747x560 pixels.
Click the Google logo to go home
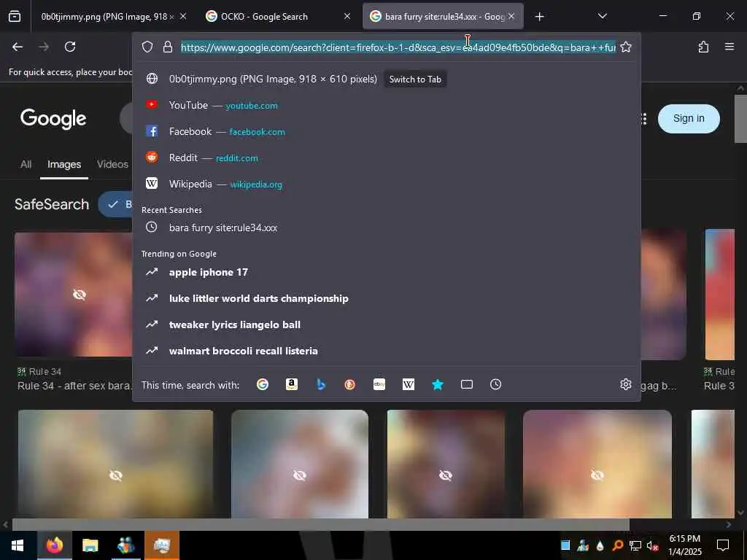53,119
